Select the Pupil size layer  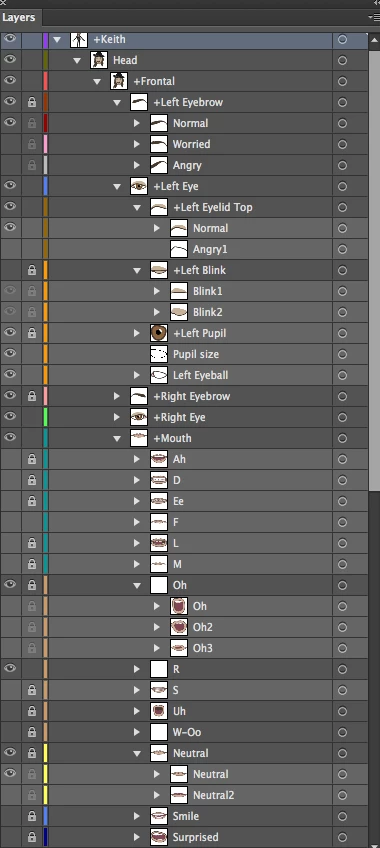click(x=196, y=354)
